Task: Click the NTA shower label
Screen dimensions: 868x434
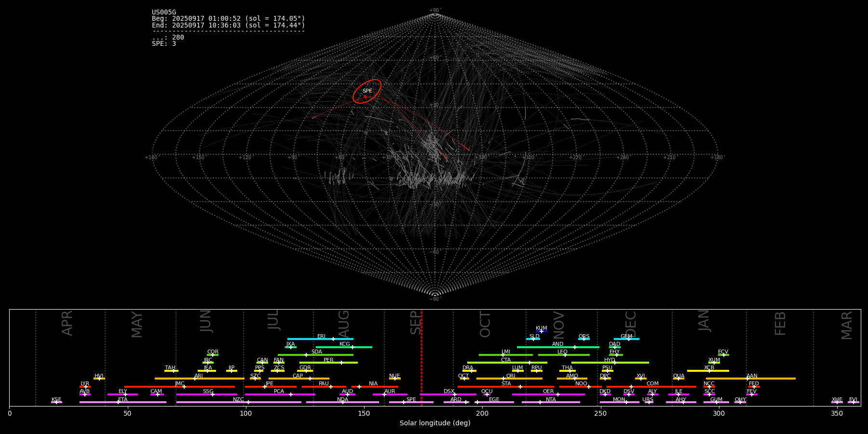Action: pos(551,399)
